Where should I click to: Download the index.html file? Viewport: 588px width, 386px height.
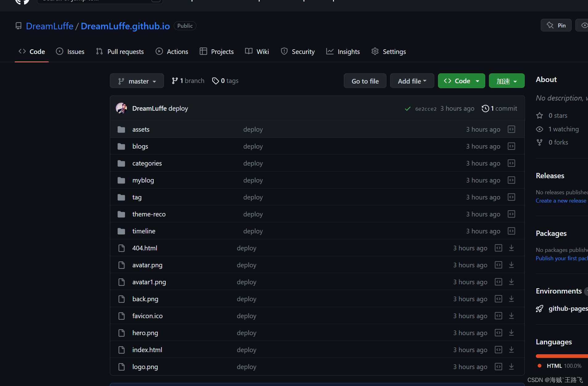pos(511,350)
